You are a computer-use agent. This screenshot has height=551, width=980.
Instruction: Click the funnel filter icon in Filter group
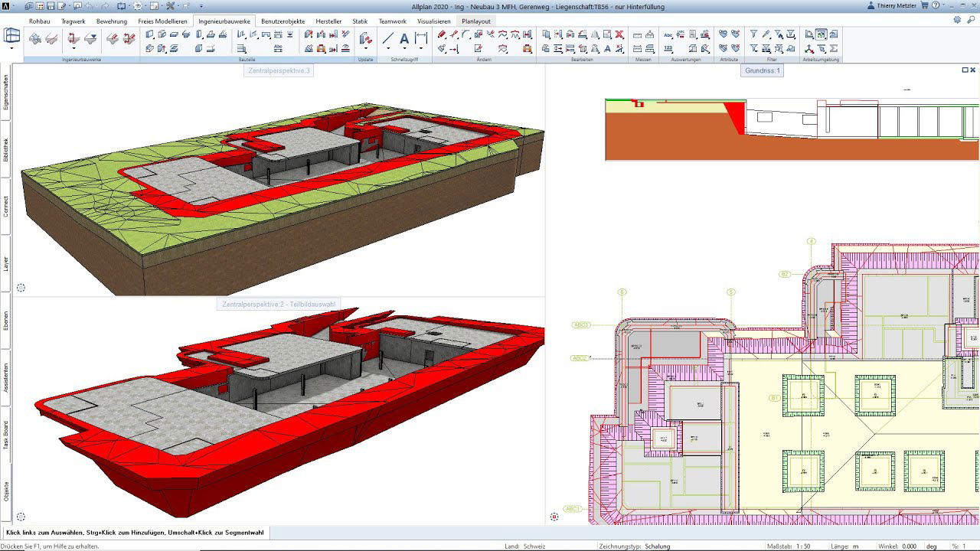pos(753,34)
